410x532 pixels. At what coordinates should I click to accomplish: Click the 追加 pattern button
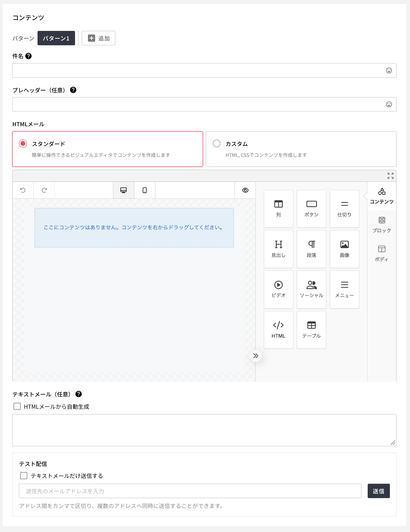98,38
